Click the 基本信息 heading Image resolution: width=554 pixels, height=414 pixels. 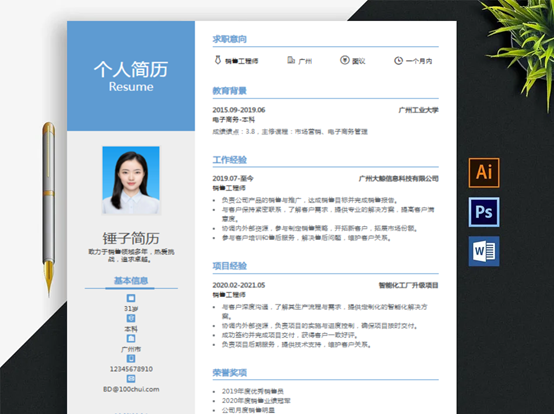[x=131, y=280]
